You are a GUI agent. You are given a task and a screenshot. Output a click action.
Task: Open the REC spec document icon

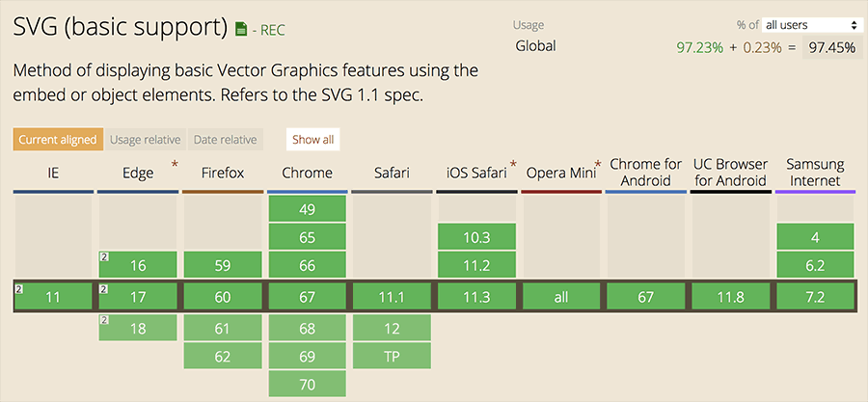(241, 29)
